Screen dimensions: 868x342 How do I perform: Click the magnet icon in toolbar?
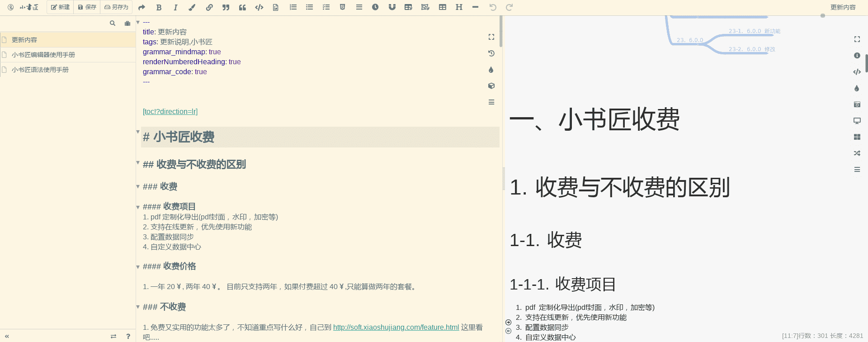[392, 7]
